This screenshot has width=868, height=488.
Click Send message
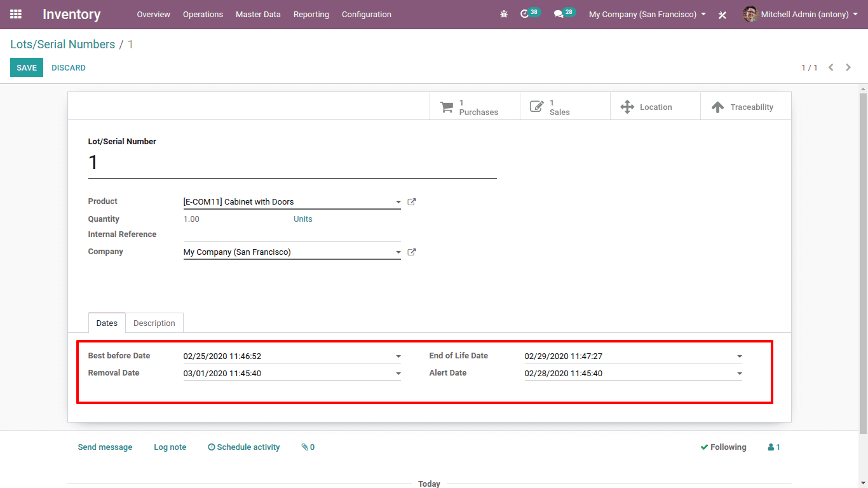105,447
